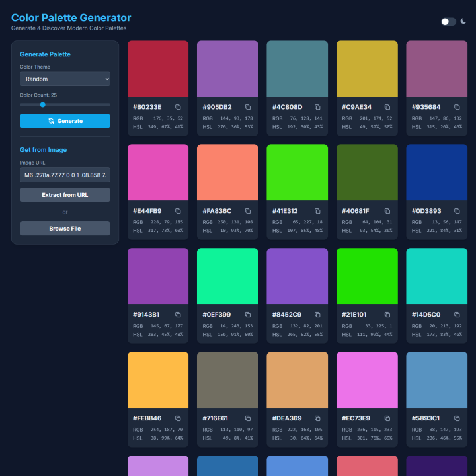Copy hex code #905DB2
The height and width of the screenshot is (476, 476).
(x=248, y=107)
